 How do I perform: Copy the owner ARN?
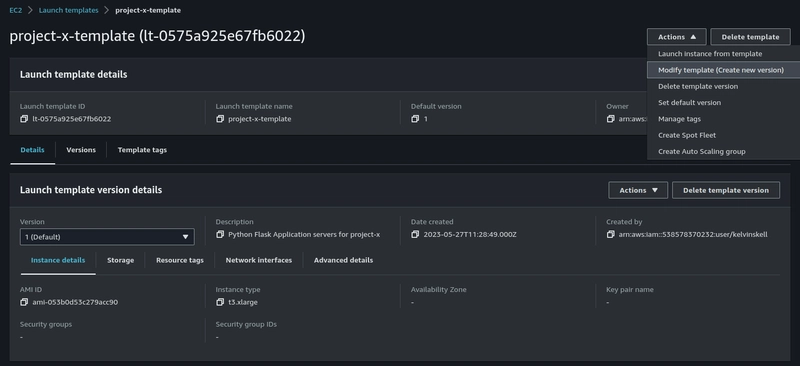pyautogui.click(x=610, y=119)
